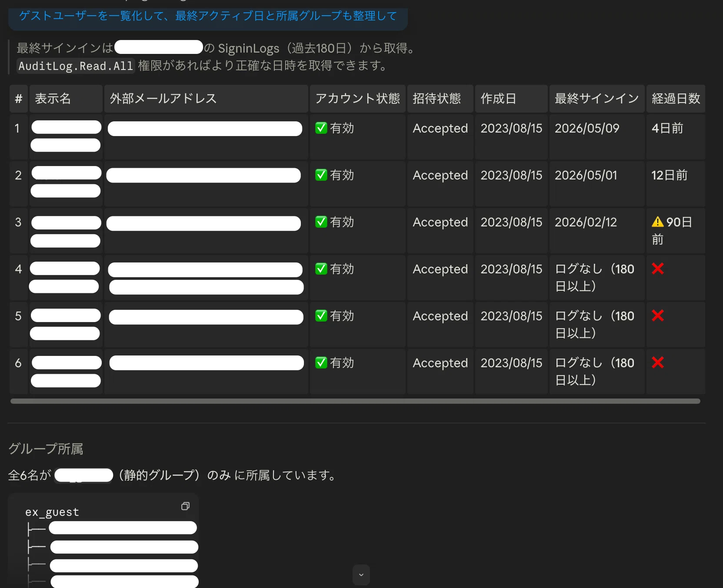723x588 pixels.
Task: Click the AuditLog.Read.All inline code
Action: click(x=76, y=66)
